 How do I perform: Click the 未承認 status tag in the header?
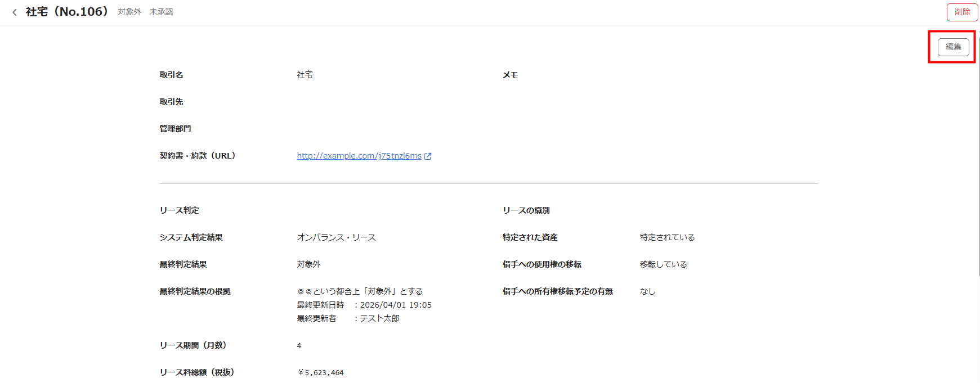pyautogui.click(x=161, y=12)
